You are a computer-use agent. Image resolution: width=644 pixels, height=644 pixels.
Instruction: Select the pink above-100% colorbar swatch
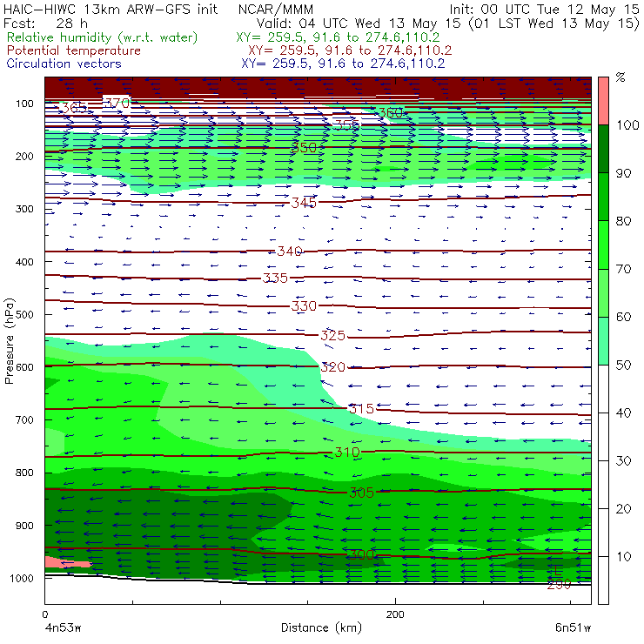[x=603, y=101]
